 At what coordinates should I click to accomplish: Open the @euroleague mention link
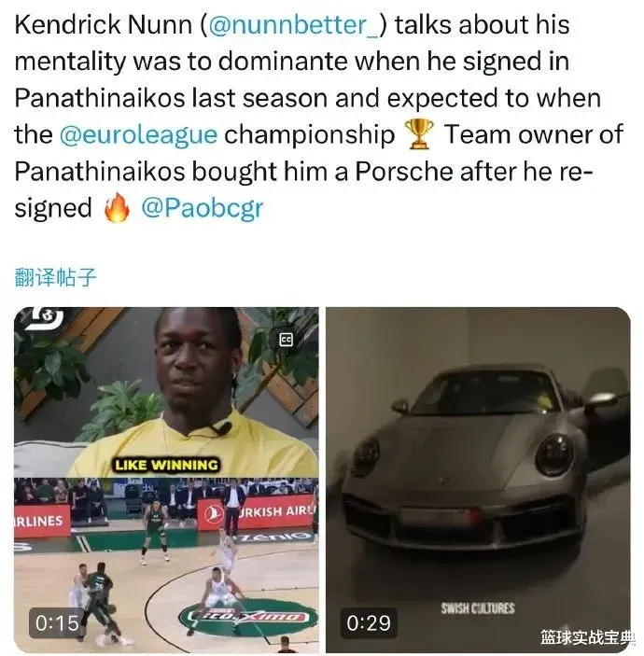click(138, 135)
